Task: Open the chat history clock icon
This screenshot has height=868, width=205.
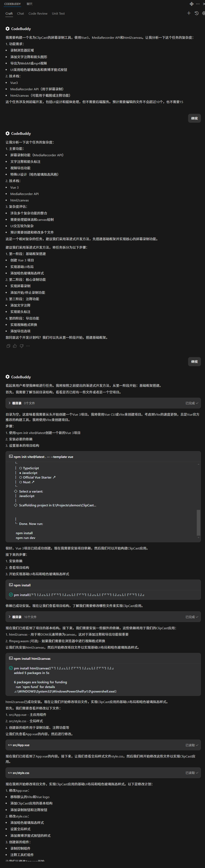Action: [x=197, y=13]
